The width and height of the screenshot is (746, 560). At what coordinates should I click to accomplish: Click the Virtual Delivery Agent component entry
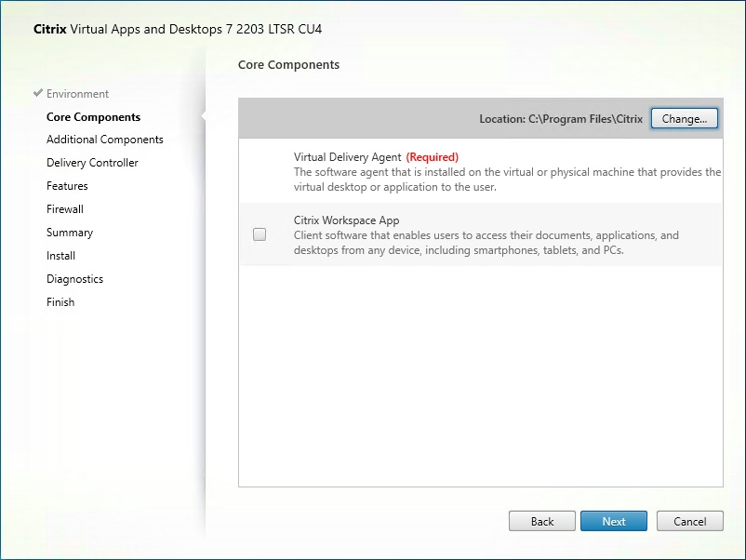(x=419, y=172)
